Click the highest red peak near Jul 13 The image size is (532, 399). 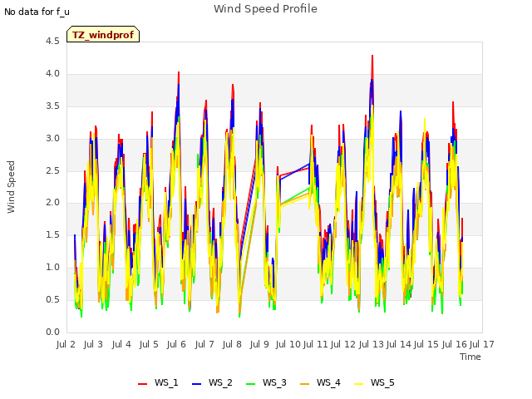pos(372,57)
